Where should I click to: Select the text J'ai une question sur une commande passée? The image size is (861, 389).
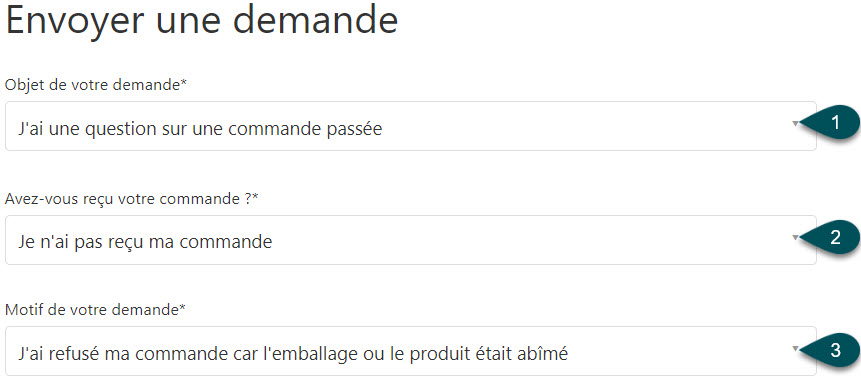point(200,129)
